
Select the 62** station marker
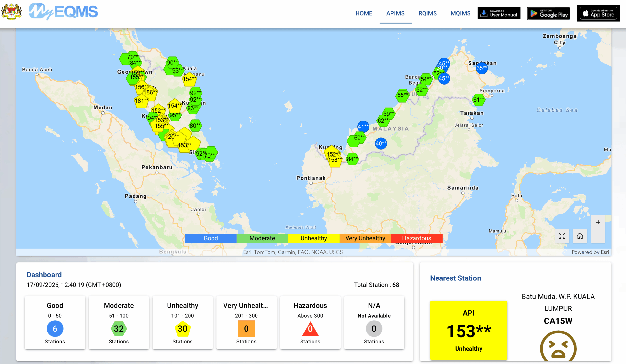point(383,121)
